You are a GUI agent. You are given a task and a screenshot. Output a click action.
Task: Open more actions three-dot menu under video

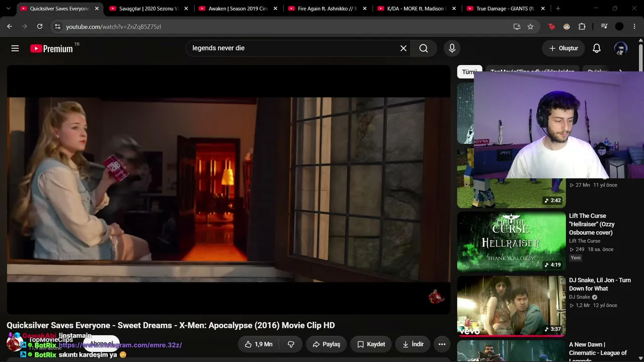click(442, 344)
